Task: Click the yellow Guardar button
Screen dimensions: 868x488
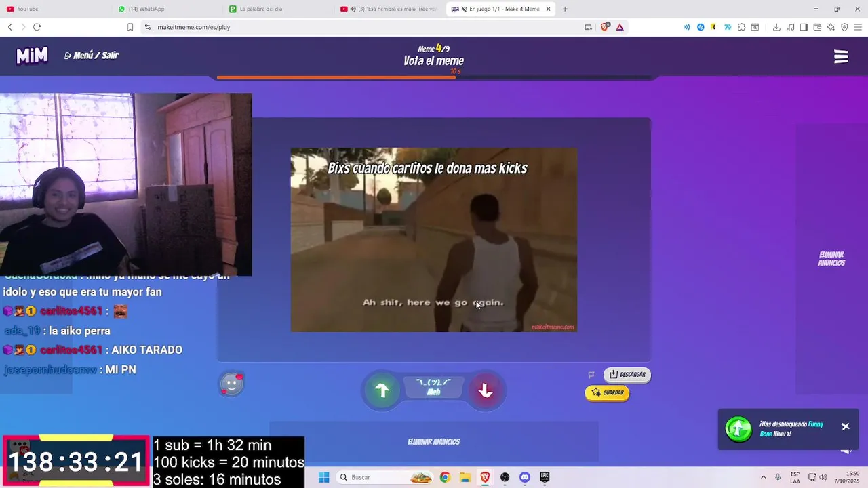Action: tap(607, 392)
